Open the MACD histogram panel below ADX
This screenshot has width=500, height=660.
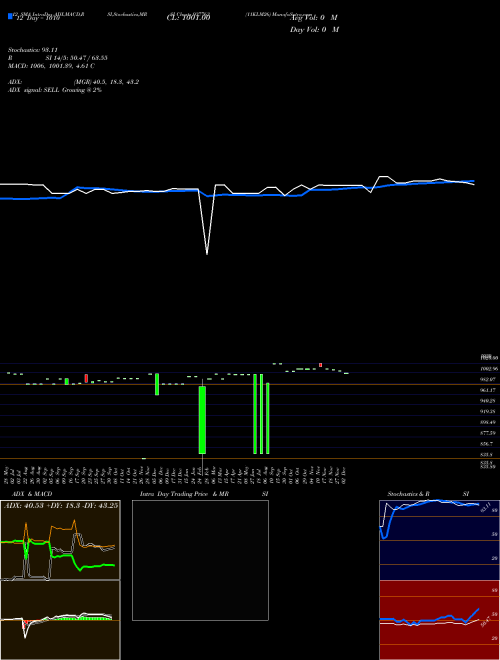pyautogui.click(x=60, y=620)
